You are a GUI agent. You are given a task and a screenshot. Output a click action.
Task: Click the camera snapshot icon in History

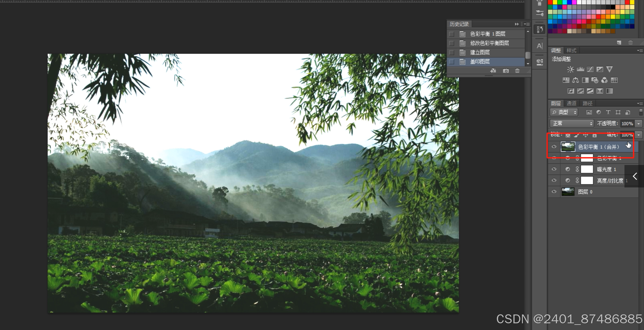click(506, 71)
